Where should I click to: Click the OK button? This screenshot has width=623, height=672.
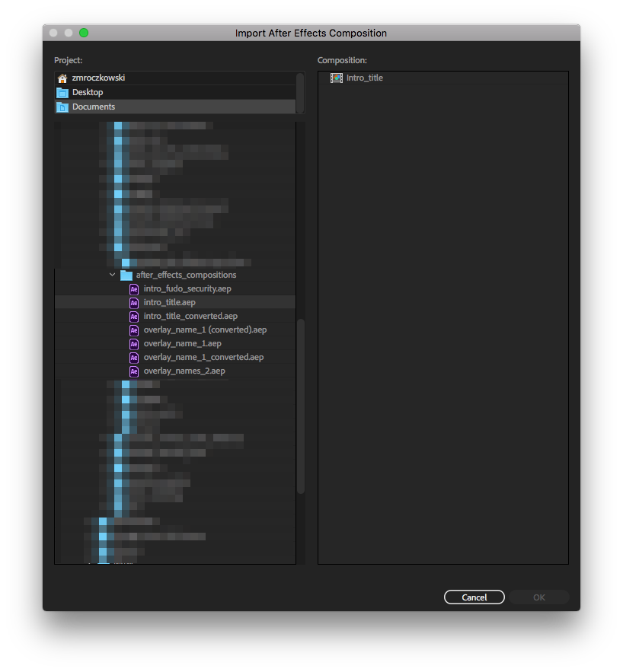coord(539,597)
